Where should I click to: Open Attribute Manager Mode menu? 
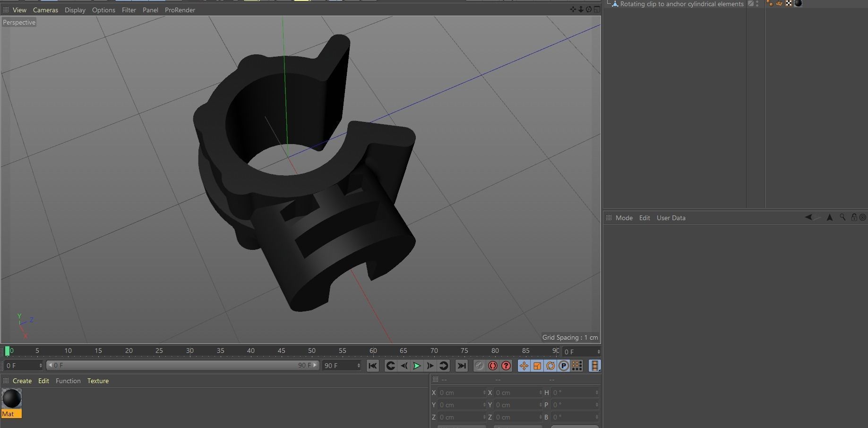click(x=624, y=218)
